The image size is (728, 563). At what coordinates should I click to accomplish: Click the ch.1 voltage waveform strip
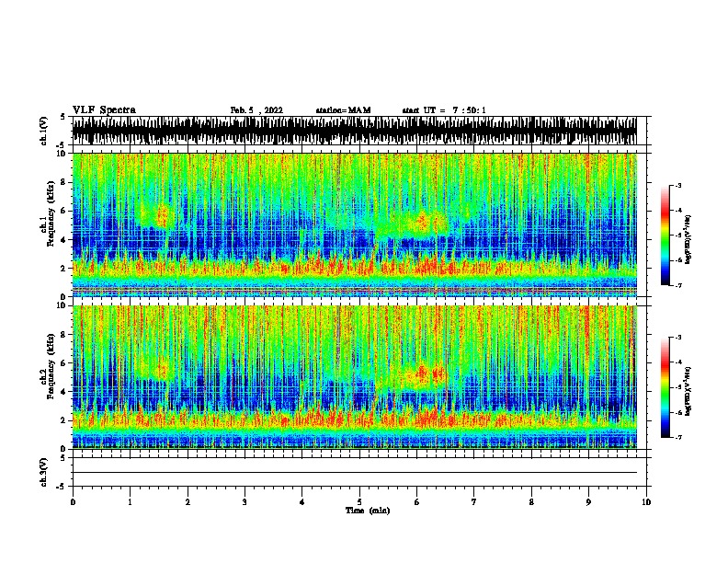pyautogui.click(x=354, y=131)
